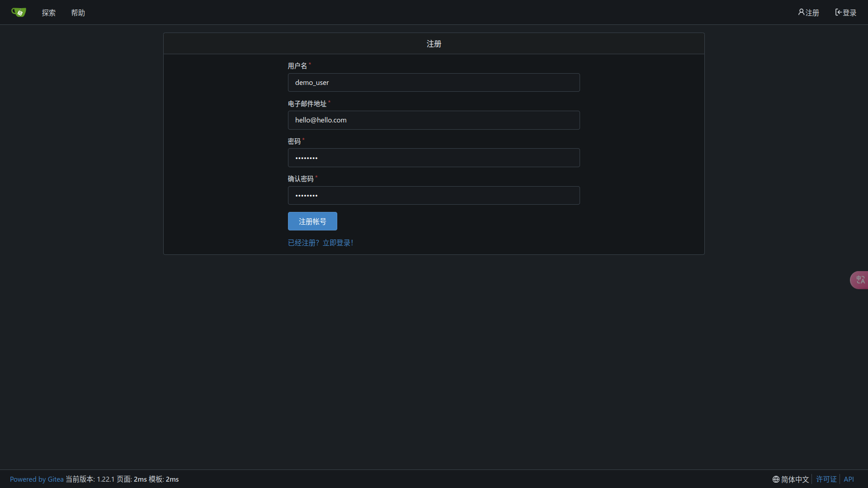Open the API footer link

click(849, 479)
